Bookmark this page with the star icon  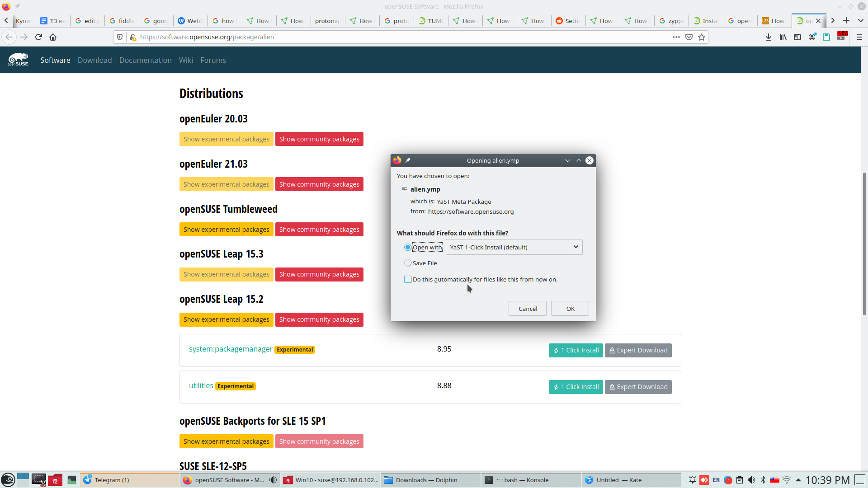[702, 37]
